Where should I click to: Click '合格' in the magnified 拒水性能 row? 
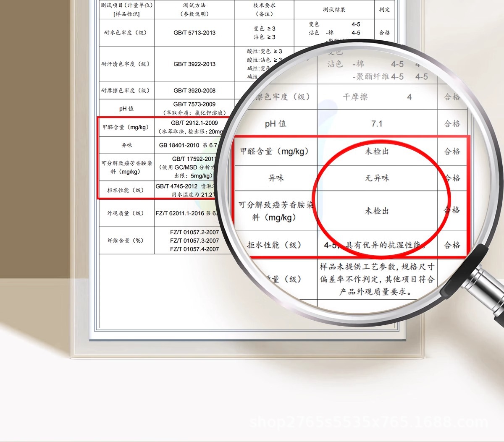[452, 245]
